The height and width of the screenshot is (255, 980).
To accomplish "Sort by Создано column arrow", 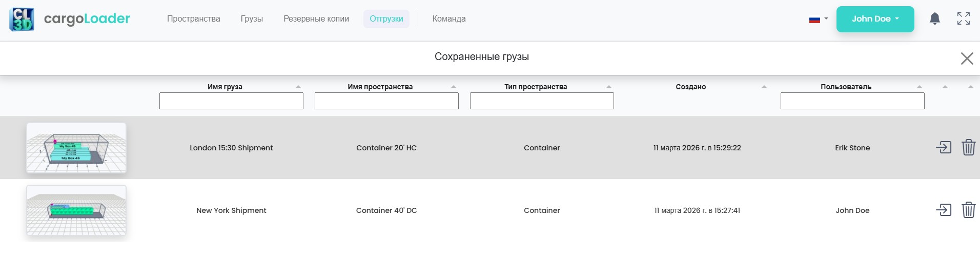I will pos(764,87).
